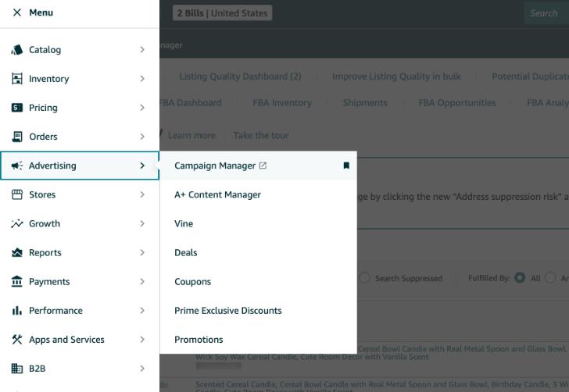Click the 2 Bills United States account selector
Image resolution: width=569 pixels, height=392 pixels.
click(x=222, y=13)
